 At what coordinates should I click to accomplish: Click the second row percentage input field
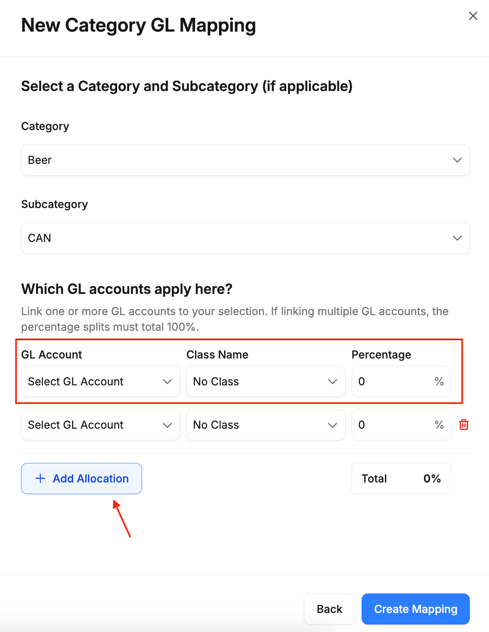tap(401, 425)
